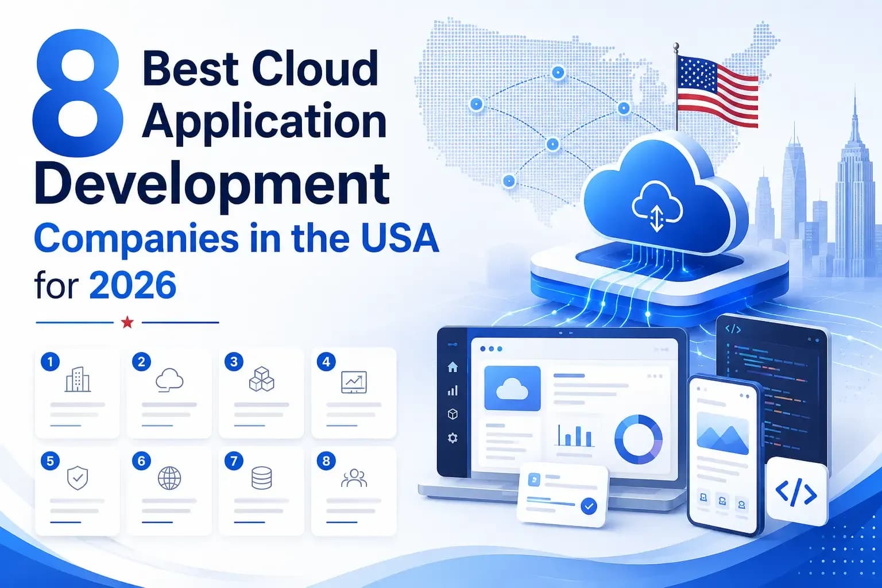This screenshot has height=588, width=882.
Task: Click the number 7 badge
Action: click(x=234, y=461)
